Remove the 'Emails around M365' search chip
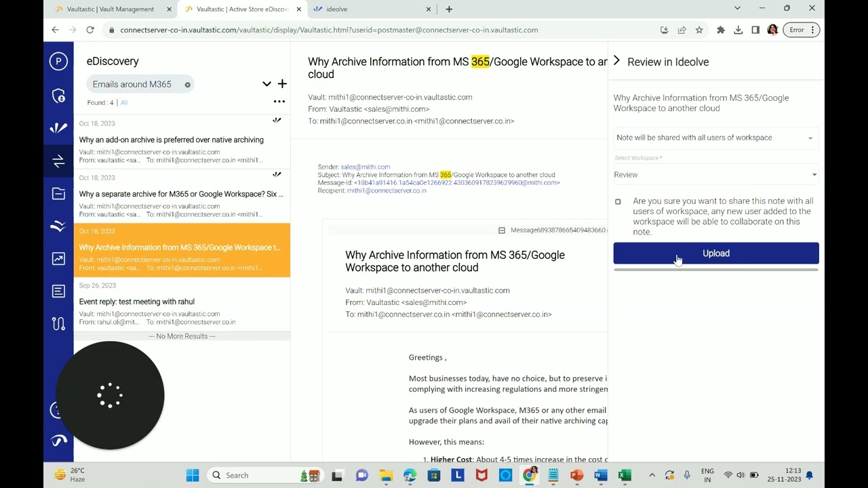Image resolution: width=868 pixels, height=488 pixels. coord(188,85)
